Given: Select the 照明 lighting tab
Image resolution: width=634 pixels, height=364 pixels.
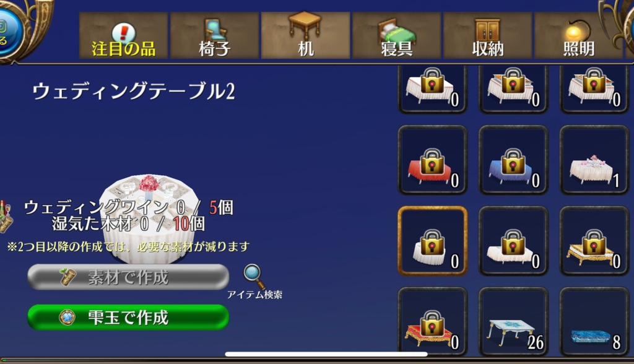Looking at the screenshot, I should tap(579, 35).
